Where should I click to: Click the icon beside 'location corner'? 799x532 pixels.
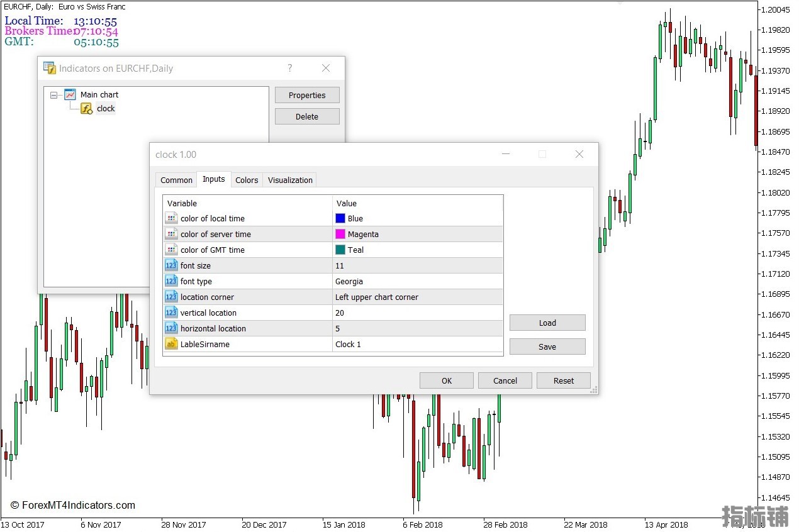click(x=171, y=297)
